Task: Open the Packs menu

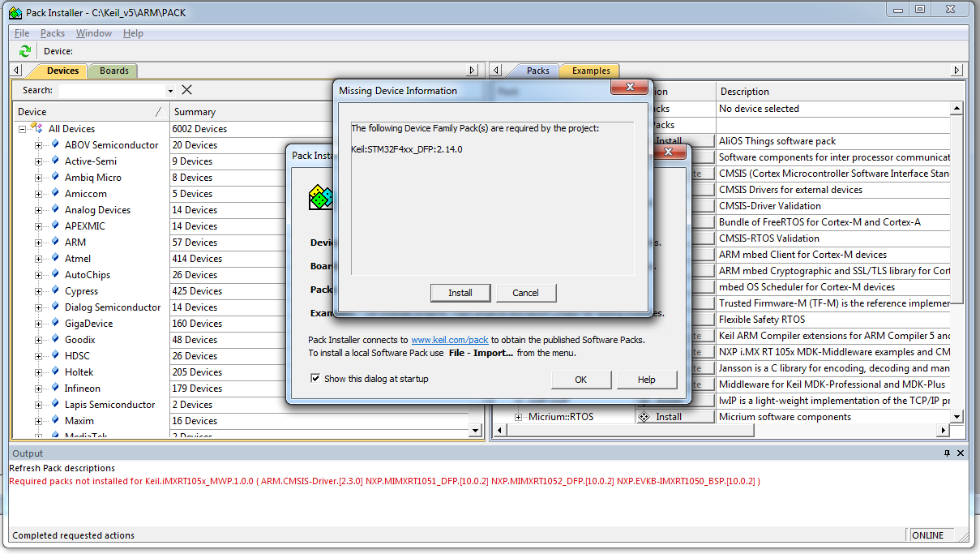Action: (53, 33)
